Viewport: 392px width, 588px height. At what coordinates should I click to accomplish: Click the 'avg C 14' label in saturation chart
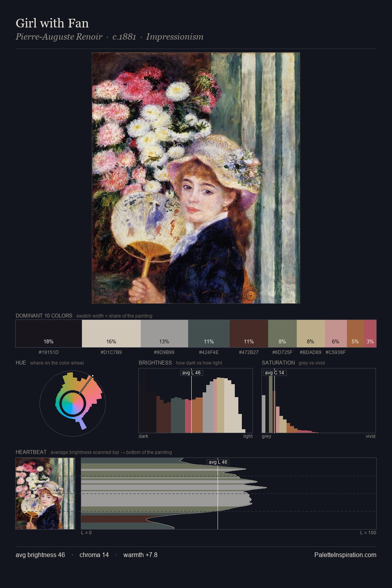tap(274, 373)
